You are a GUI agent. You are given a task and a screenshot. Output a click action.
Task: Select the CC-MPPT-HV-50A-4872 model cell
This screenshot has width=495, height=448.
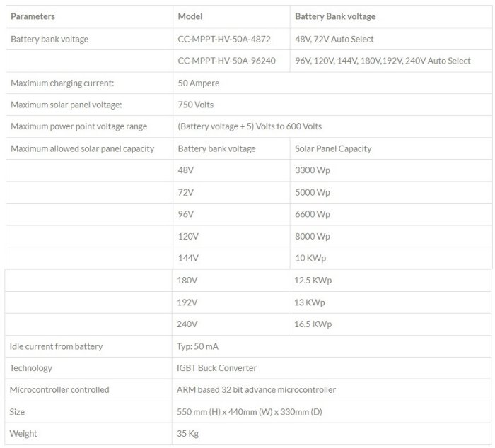[223, 39]
